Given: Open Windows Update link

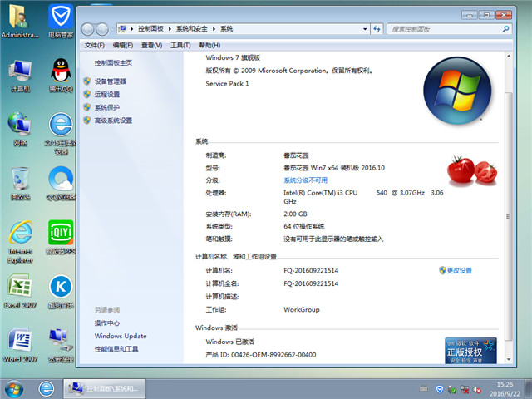Looking at the screenshot, I should pos(121,336).
